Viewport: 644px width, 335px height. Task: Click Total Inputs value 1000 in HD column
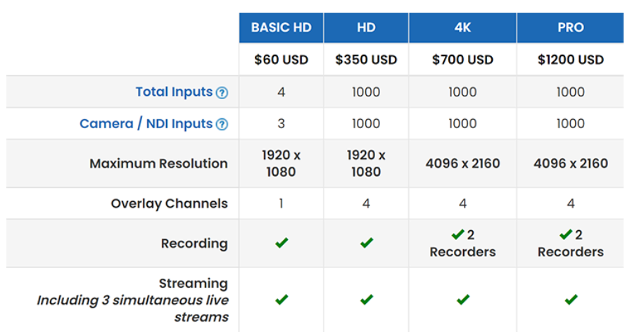(366, 92)
